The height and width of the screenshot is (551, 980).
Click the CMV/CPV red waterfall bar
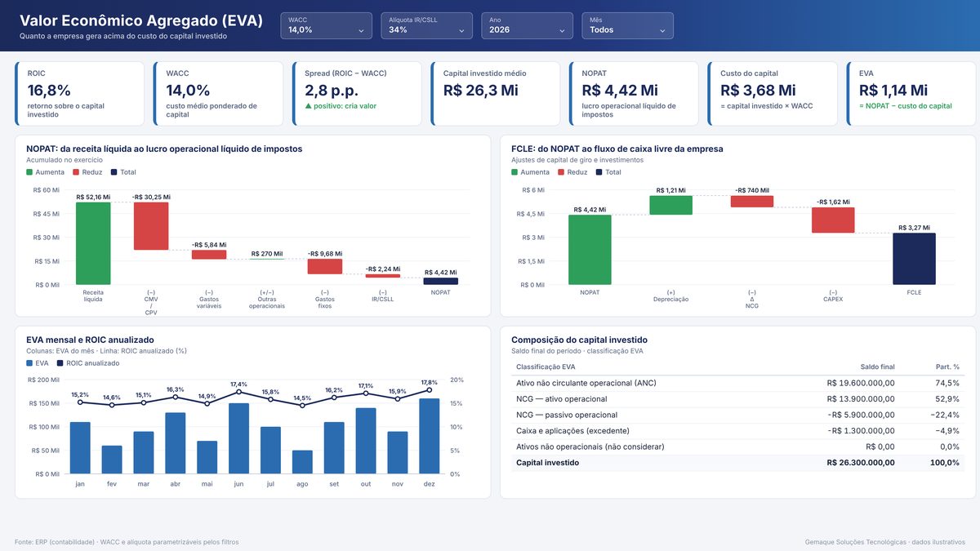coord(151,226)
